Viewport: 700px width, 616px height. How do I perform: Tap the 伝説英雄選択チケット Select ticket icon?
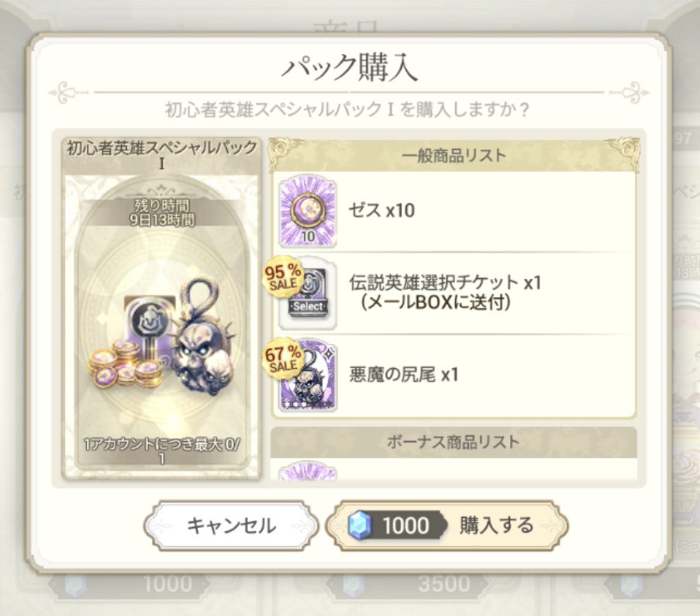coord(308,293)
